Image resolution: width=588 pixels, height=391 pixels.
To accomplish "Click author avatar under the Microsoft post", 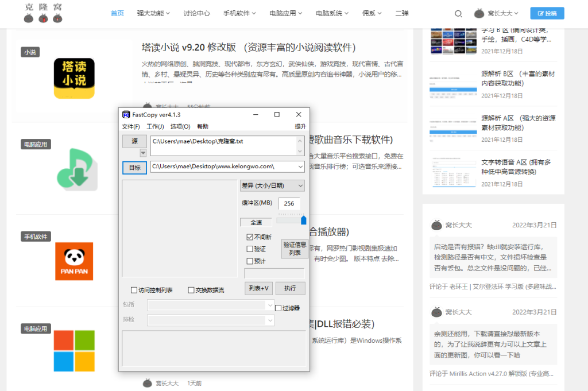I will pyautogui.click(x=148, y=383).
